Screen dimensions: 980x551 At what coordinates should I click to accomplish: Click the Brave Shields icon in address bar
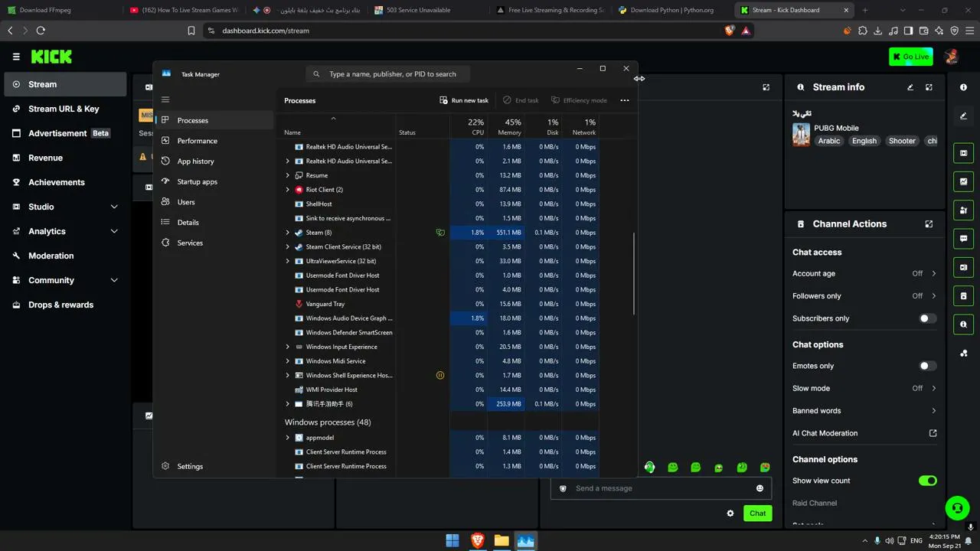point(730,31)
